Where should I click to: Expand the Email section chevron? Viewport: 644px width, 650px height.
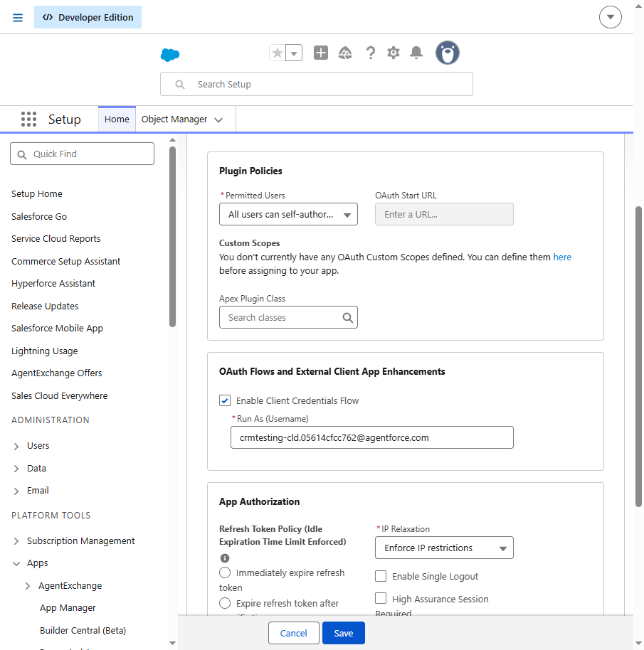[x=16, y=491]
